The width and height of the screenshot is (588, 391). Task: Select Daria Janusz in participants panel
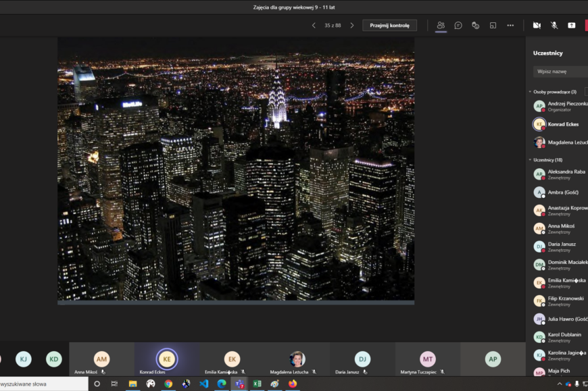coord(560,246)
